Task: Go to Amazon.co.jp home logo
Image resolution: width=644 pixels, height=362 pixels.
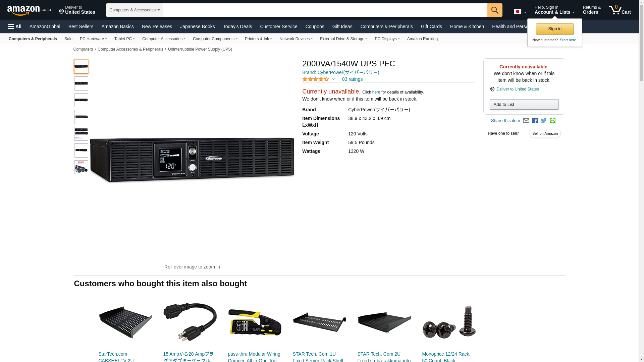Action: point(29,10)
